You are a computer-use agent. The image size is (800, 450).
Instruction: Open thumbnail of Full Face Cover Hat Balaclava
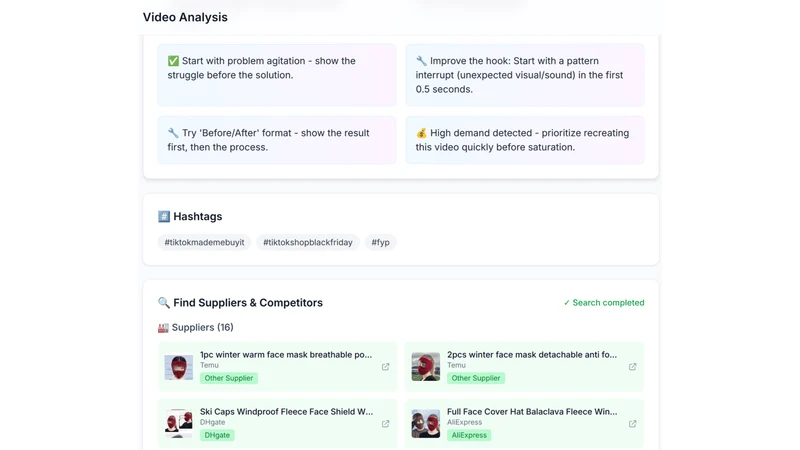point(426,423)
